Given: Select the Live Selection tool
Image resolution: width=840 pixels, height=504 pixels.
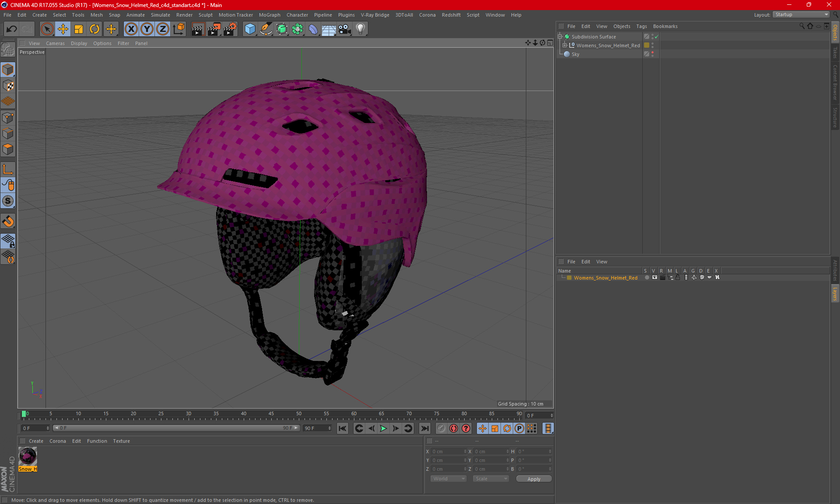Looking at the screenshot, I should pos(47,29).
